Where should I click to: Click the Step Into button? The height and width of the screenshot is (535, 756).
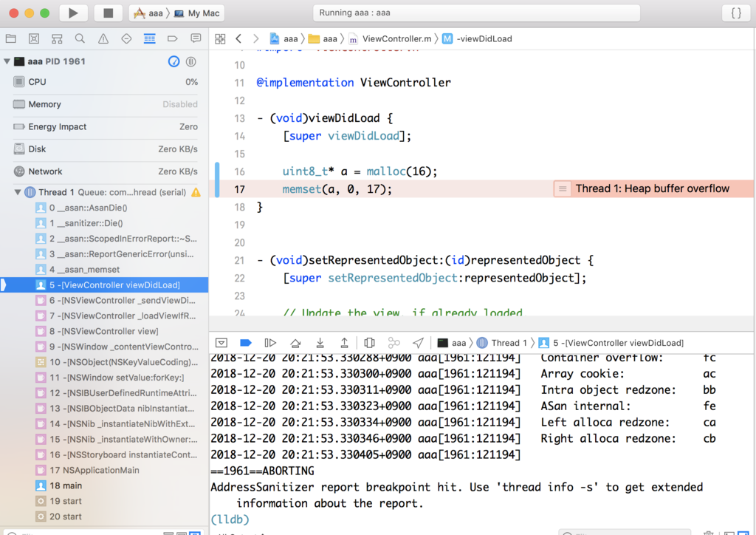(x=320, y=343)
